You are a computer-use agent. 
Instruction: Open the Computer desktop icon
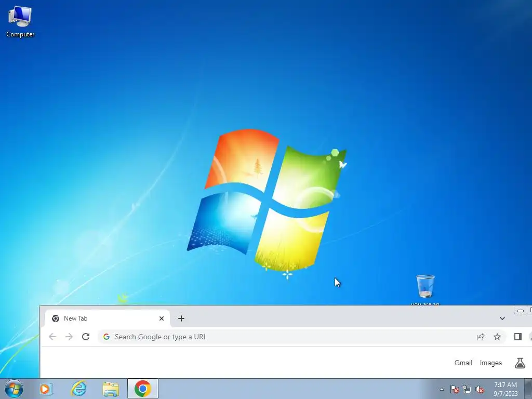click(x=20, y=21)
